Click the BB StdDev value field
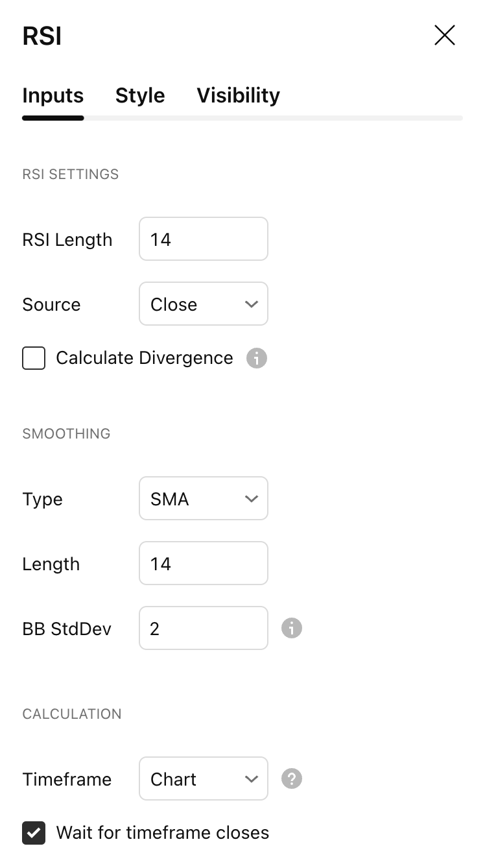The height and width of the screenshot is (868, 485). pyautogui.click(x=203, y=629)
